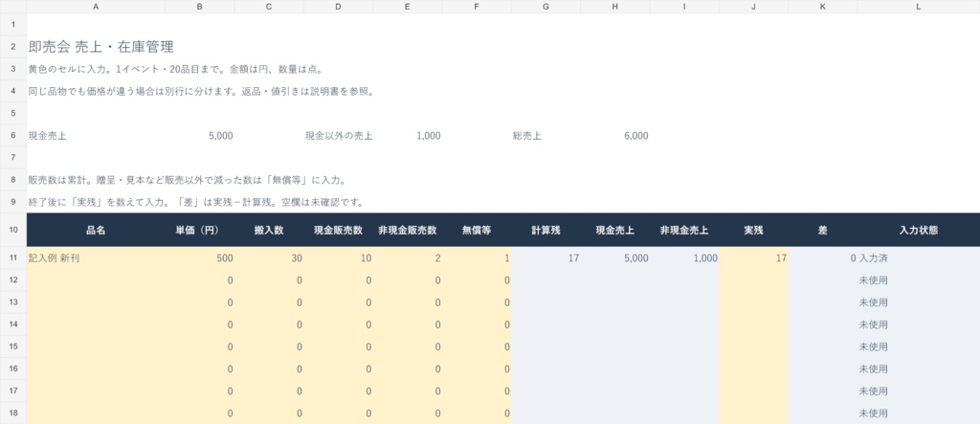Click the 現金以外の売上 label
980x424 pixels.
[339, 136]
